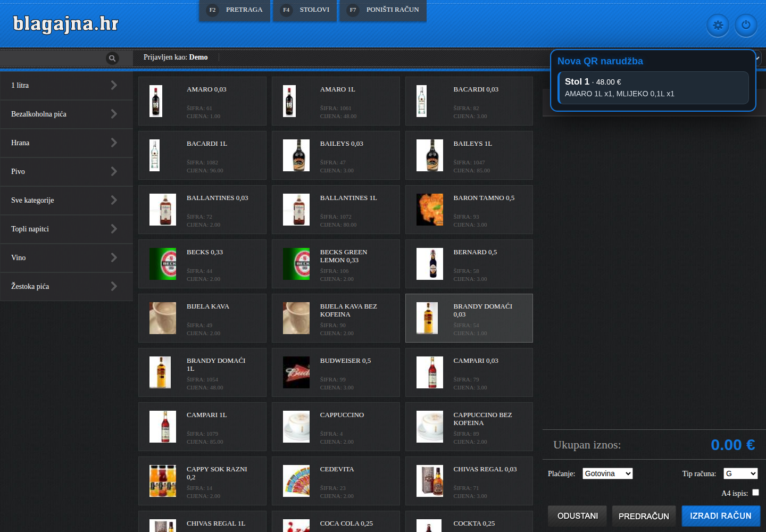Click IZRADI RAČUN to create bill
This screenshot has width=766, height=532.
click(x=721, y=516)
